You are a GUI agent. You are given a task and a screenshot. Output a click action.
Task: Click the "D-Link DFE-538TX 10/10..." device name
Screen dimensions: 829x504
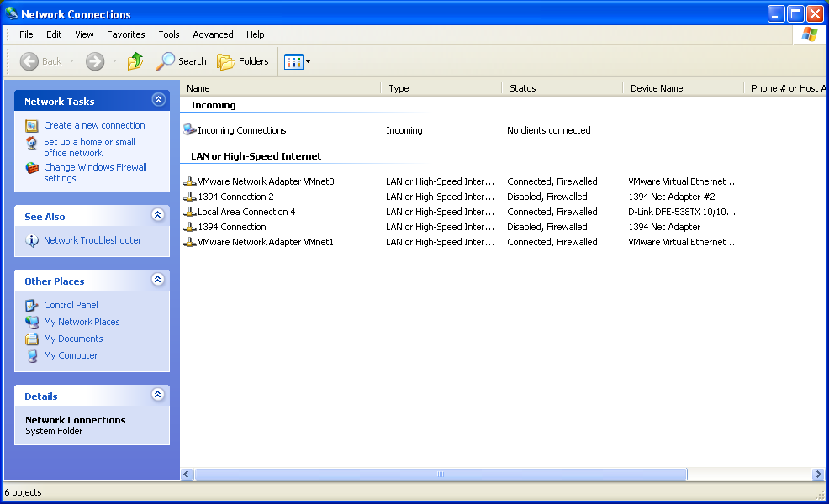point(682,212)
